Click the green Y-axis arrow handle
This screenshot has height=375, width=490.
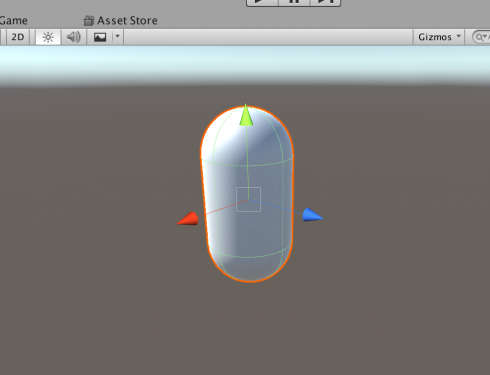point(246,115)
